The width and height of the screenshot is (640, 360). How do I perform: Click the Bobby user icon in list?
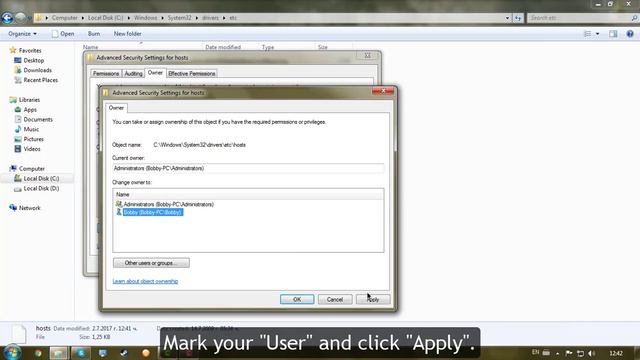[x=119, y=212]
